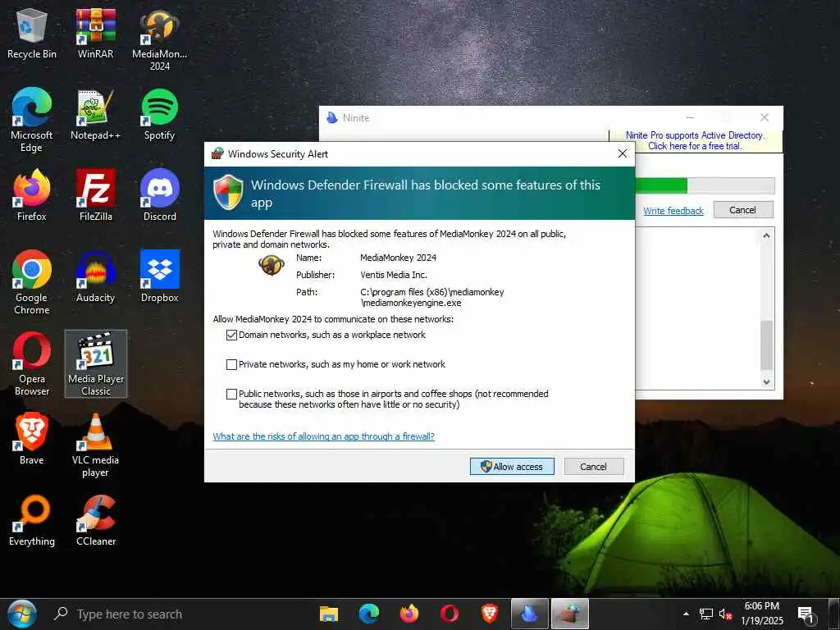Uncheck Domain networks checkbox
The width and height of the screenshot is (840, 630).
pyautogui.click(x=231, y=335)
